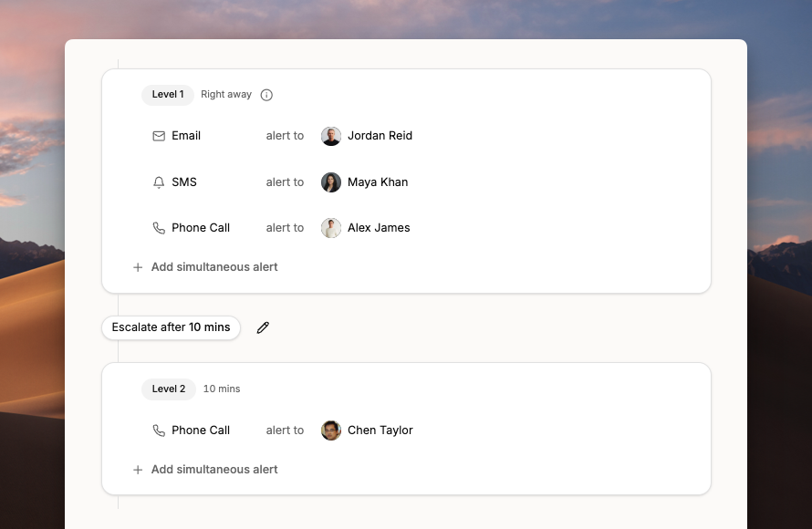This screenshot has width=812, height=529.
Task: Click Phone Call label in Level 2
Action: pyautogui.click(x=201, y=430)
